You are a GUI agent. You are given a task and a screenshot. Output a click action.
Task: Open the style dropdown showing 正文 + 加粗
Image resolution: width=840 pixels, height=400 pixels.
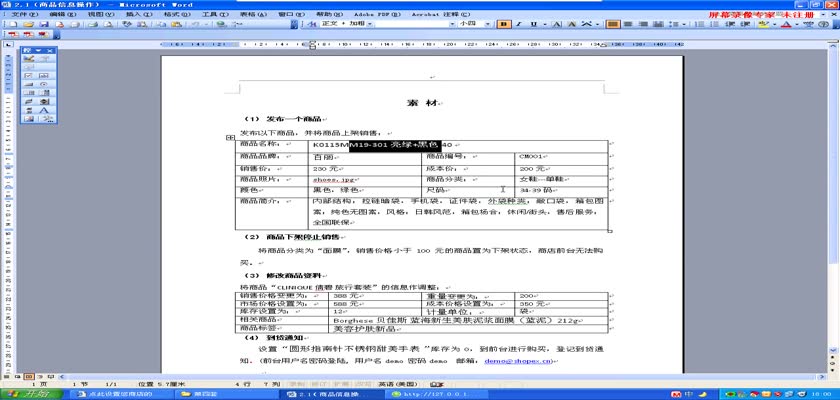click(x=348, y=24)
